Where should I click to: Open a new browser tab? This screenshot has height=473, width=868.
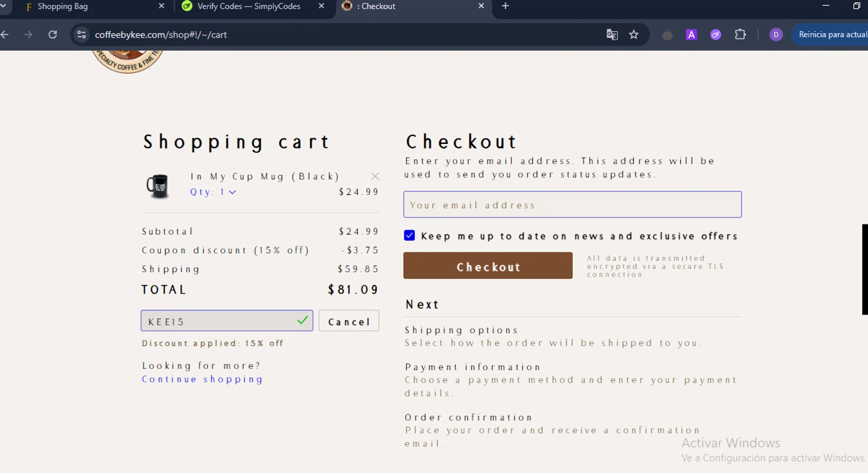click(x=505, y=6)
